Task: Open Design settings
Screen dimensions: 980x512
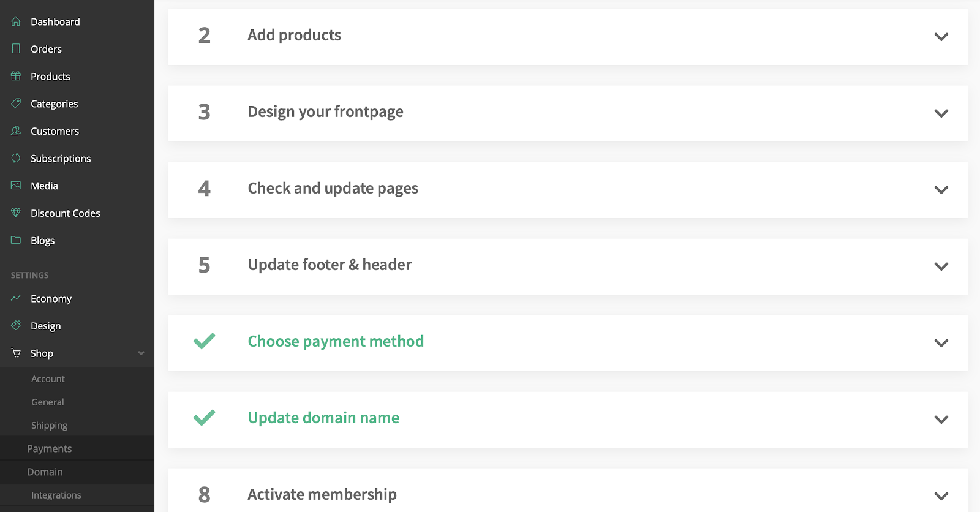Action: [45, 326]
